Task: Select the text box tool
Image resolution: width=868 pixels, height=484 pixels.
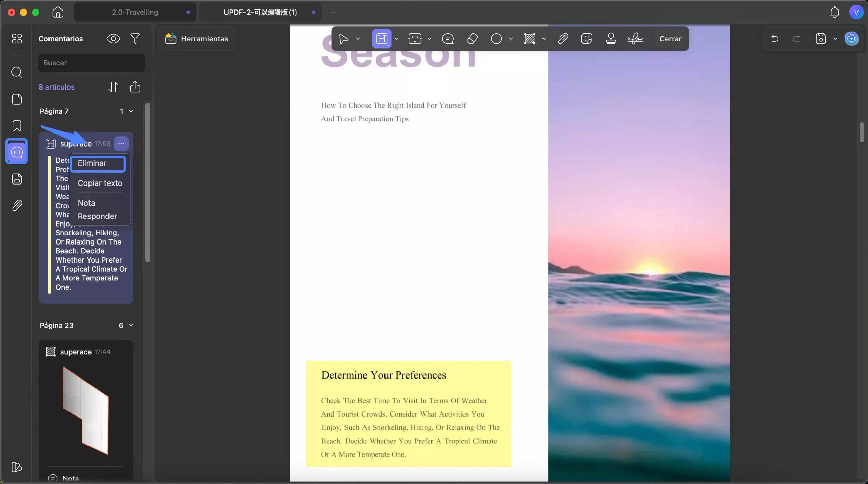Action: click(x=415, y=39)
